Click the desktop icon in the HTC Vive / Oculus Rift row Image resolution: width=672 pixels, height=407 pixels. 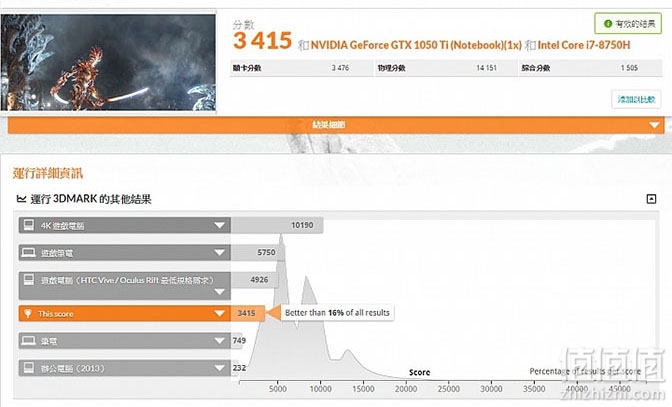click(x=29, y=280)
